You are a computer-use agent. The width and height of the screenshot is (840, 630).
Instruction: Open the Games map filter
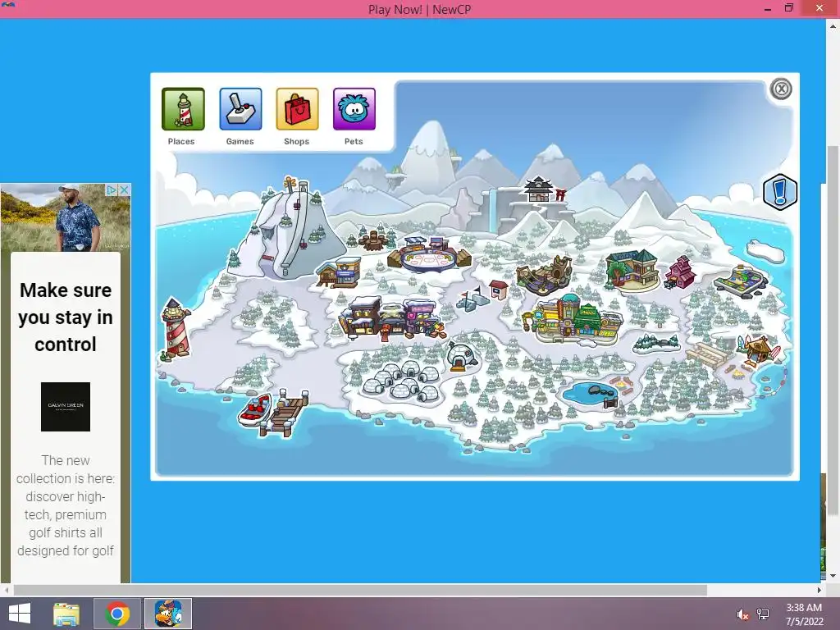point(240,109)
